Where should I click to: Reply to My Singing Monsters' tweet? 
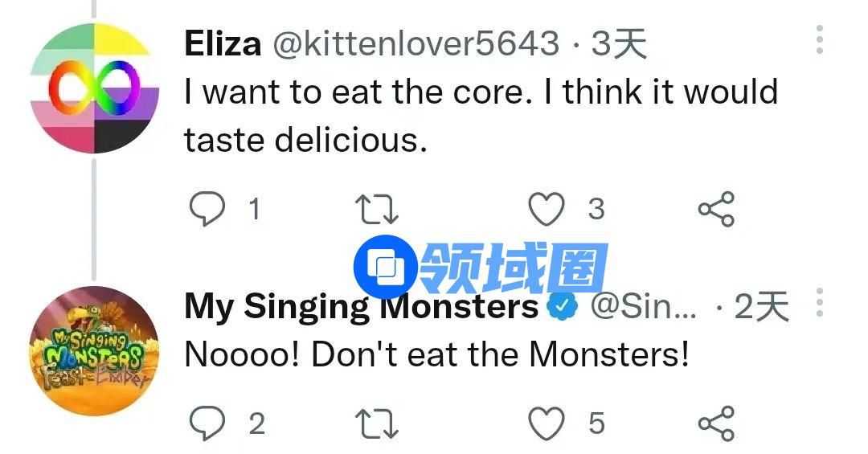[x=207, y=423]
